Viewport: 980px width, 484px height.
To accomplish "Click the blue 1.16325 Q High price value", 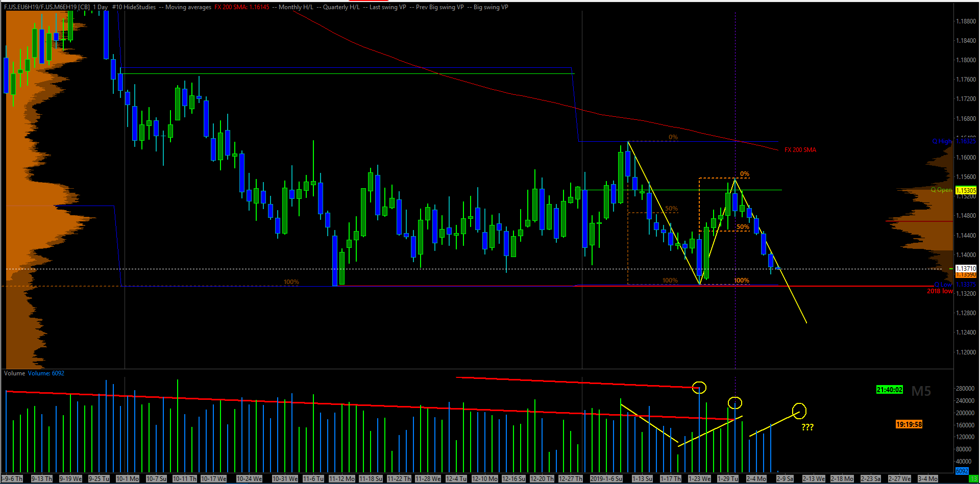I will (966, 141).
